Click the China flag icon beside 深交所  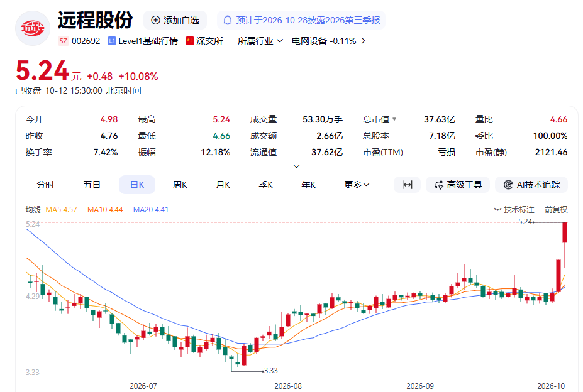coord(190,41)
